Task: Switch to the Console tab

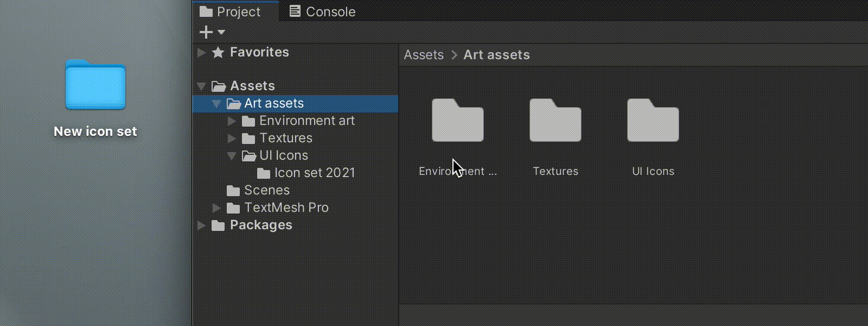Action: point(322,11)
